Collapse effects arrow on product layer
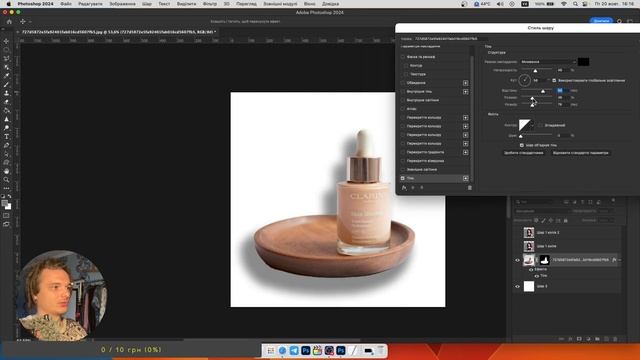Image resolution: width=640 pixels, height=360 pixels. pyautogui.click(x=620, y=260)
